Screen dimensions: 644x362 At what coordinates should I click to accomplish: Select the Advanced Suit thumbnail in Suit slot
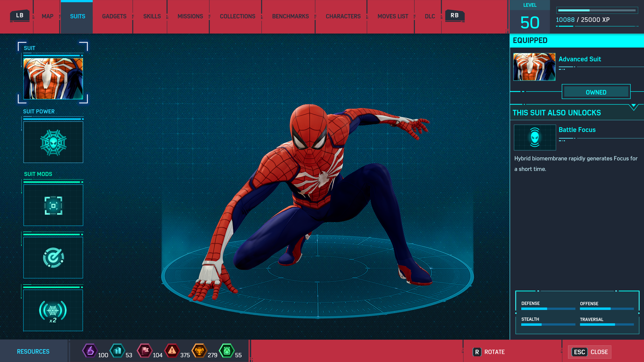tap(53, 78)
